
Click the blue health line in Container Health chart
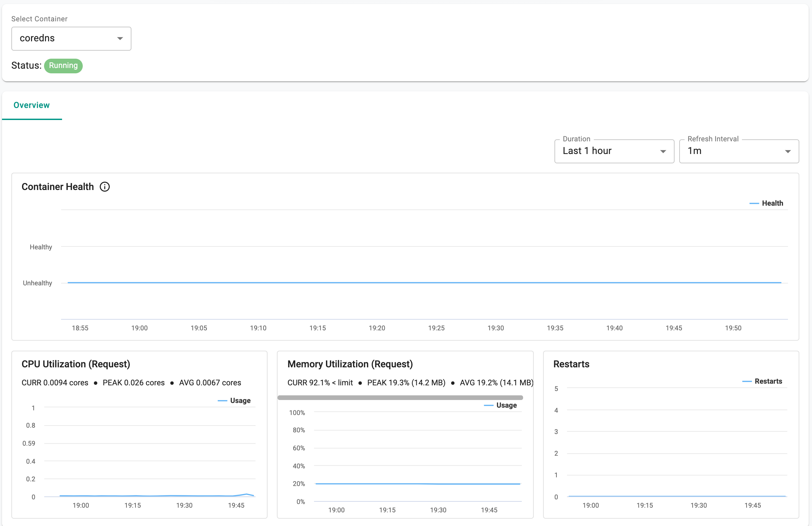pyautogui.click(x=424, y=283)
